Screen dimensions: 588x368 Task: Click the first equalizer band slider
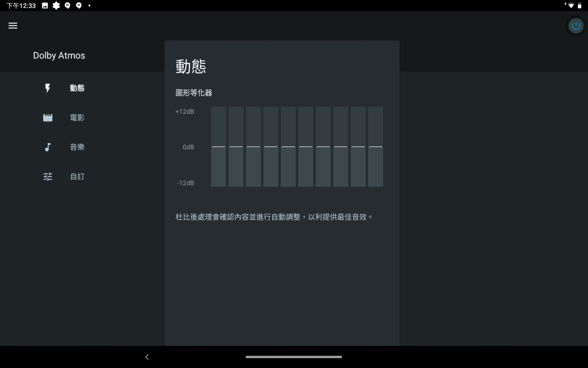219,147
